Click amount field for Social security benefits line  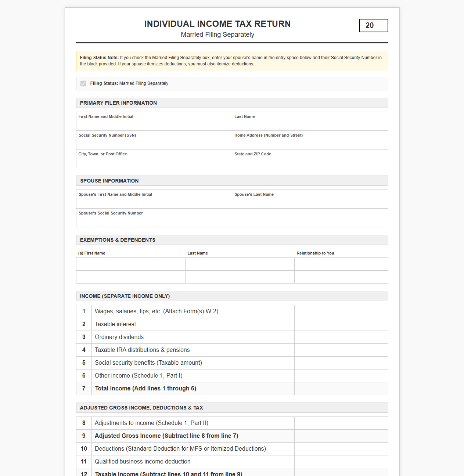pyautogui.click(x=341, y=363)
